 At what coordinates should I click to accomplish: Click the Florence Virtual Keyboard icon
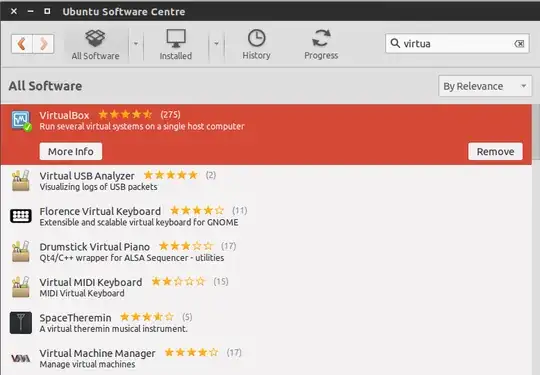click(x=21, y=216)
